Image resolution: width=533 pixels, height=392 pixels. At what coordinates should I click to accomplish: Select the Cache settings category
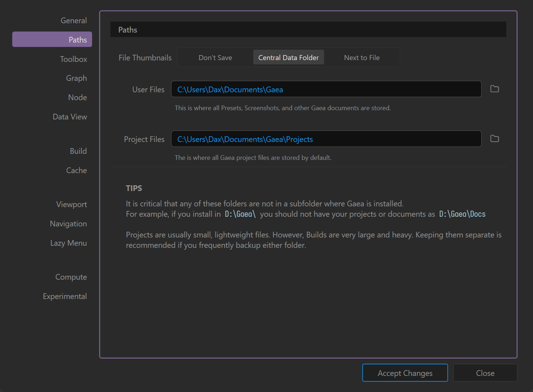pyautogui.click(x=76, y=171)
